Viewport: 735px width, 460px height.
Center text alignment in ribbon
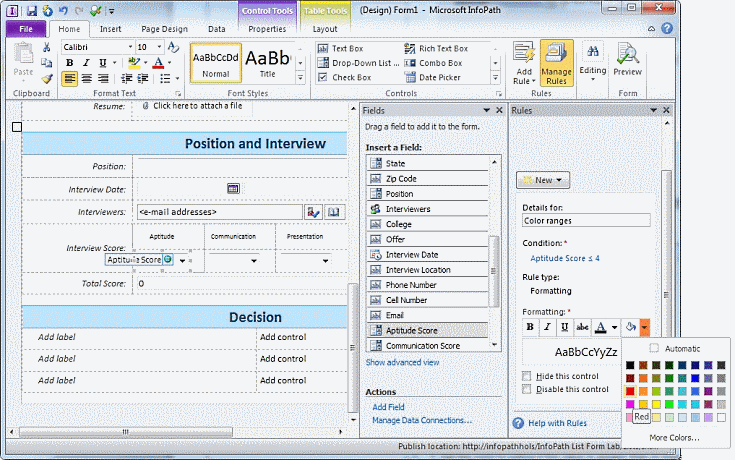tap(86, 78)
